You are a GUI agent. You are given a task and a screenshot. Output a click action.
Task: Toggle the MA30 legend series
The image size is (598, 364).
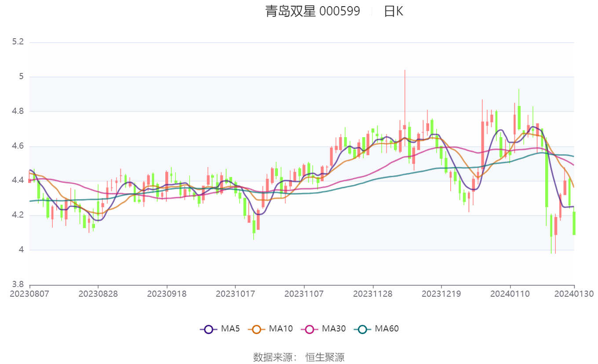pyautogui.click(x=323, y=329)
